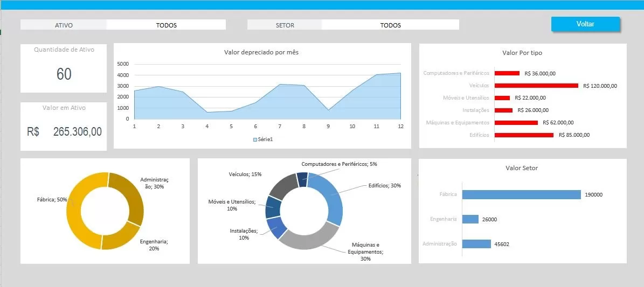
Task: Select the Fábrica; 50% label
Action: [x=52, y=199]
